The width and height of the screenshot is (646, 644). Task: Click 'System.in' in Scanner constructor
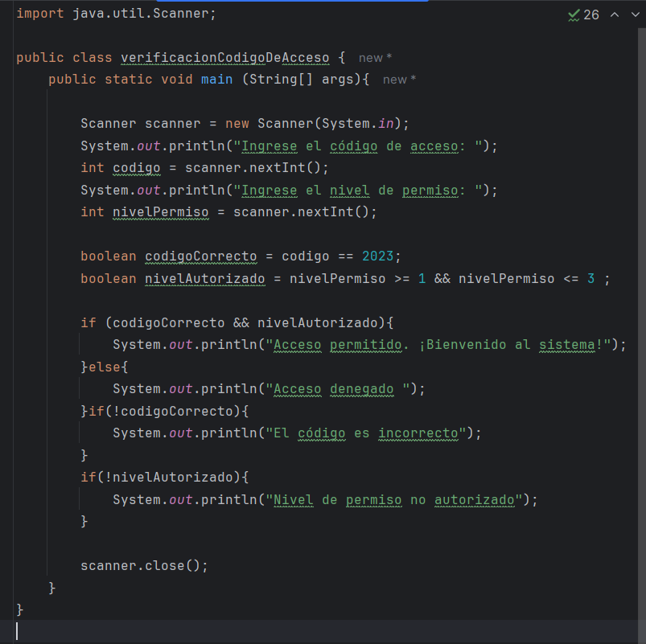(358, 124)
